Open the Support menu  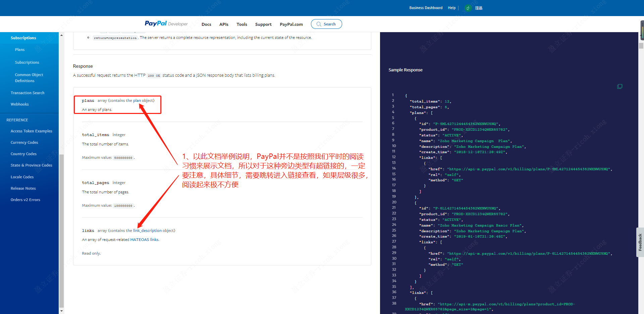point(263,24)
